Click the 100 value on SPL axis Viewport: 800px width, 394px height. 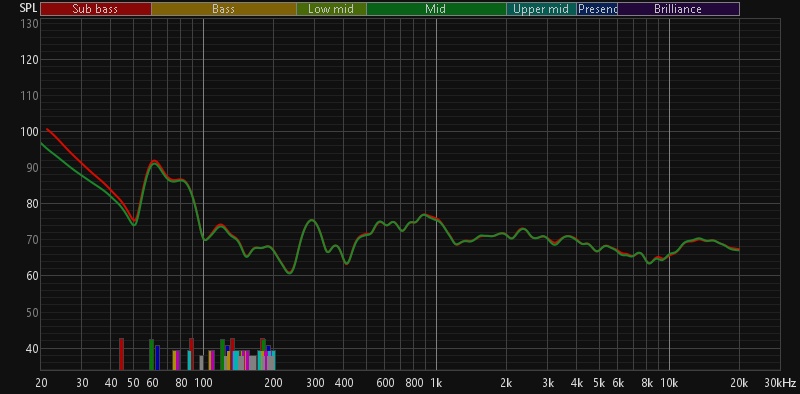(x=31, y=132)
